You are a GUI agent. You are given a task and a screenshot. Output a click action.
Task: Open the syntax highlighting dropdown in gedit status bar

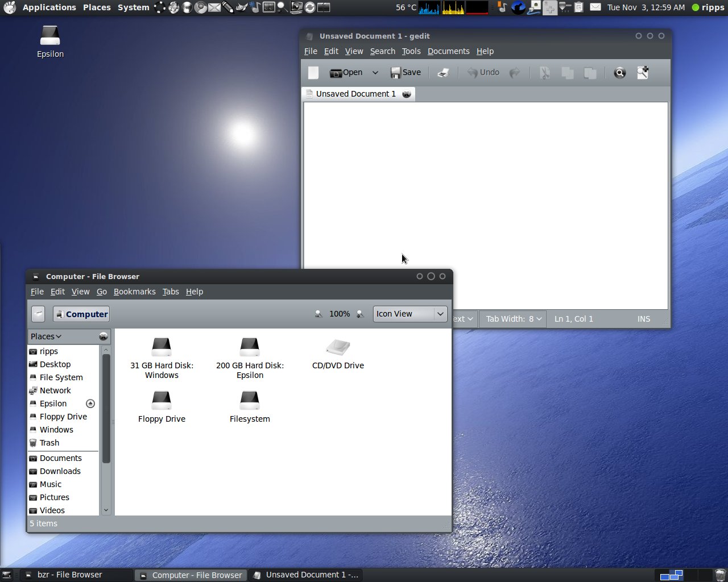[x=464, y=319]
